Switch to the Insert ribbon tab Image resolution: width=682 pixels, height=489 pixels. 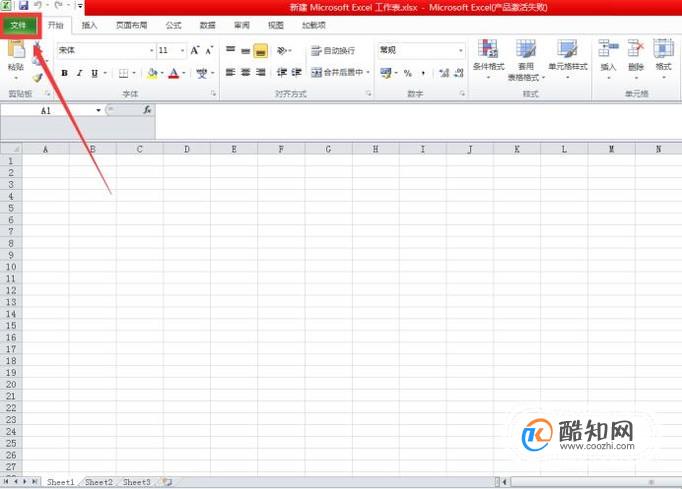pos(89,25)
